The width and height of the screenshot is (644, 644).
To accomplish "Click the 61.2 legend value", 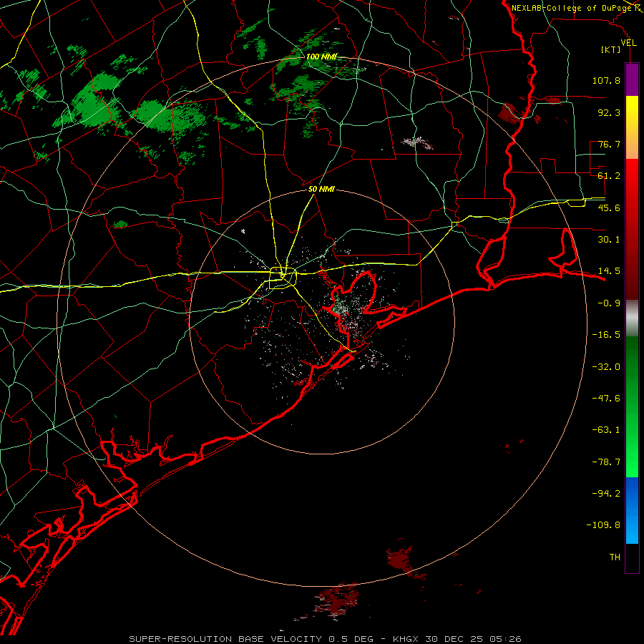I will (609, 176).
